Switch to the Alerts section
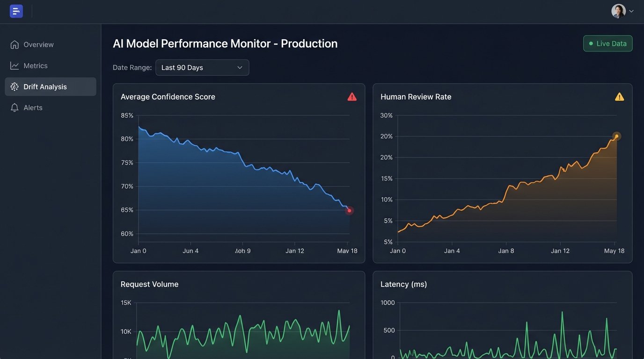This screenshot has width=644, height=359. tap(33, 108)
